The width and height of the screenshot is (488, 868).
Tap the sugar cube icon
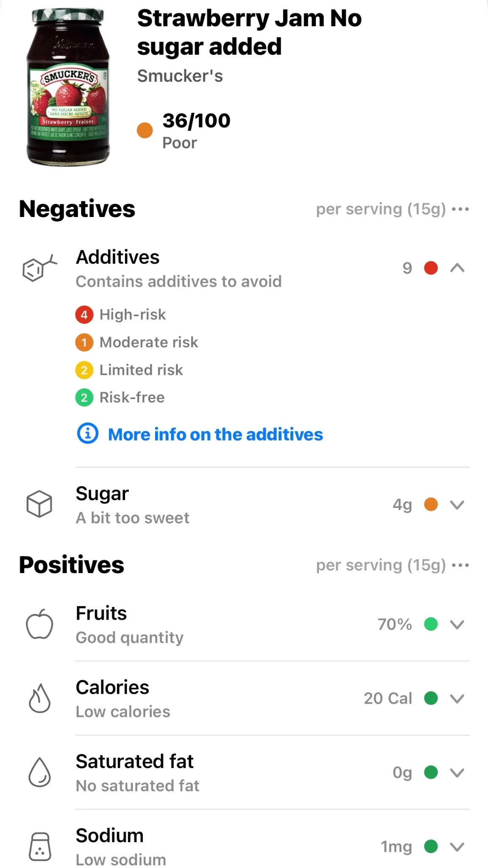[39, 504]
